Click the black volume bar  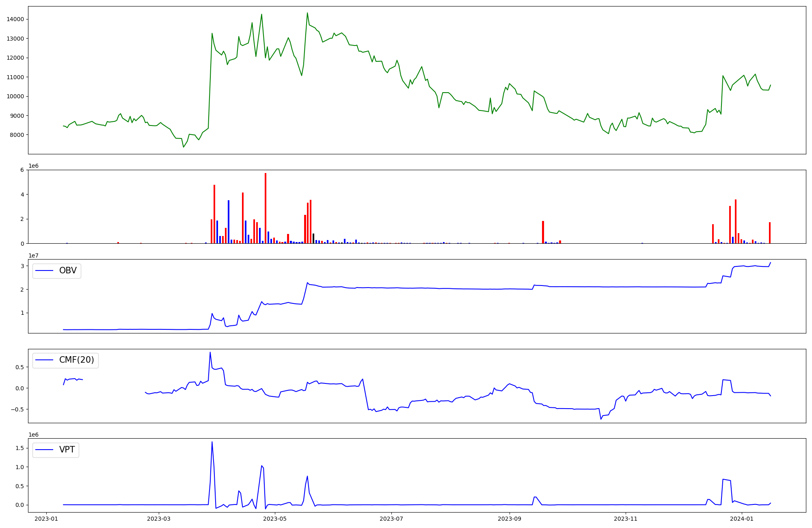313,239
